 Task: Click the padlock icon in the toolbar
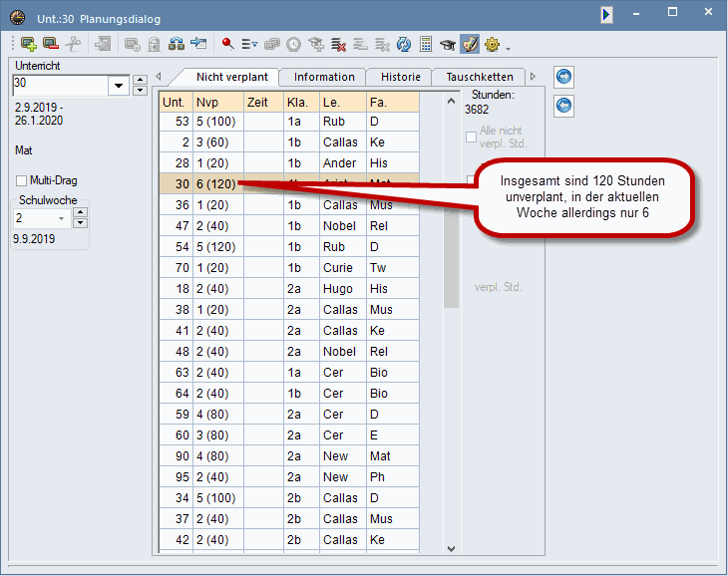coord(155,44)
